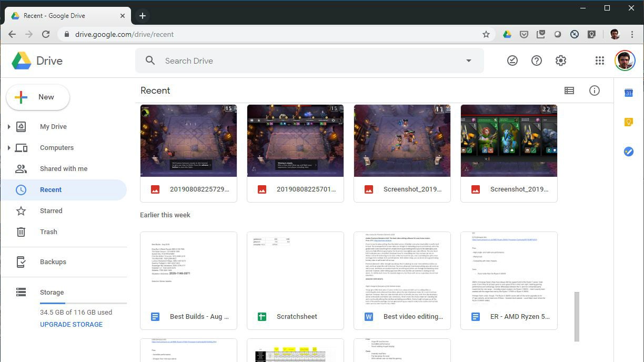Open Google Tasks in the side panel
644x362 pixels.
(x=629, y=152)
